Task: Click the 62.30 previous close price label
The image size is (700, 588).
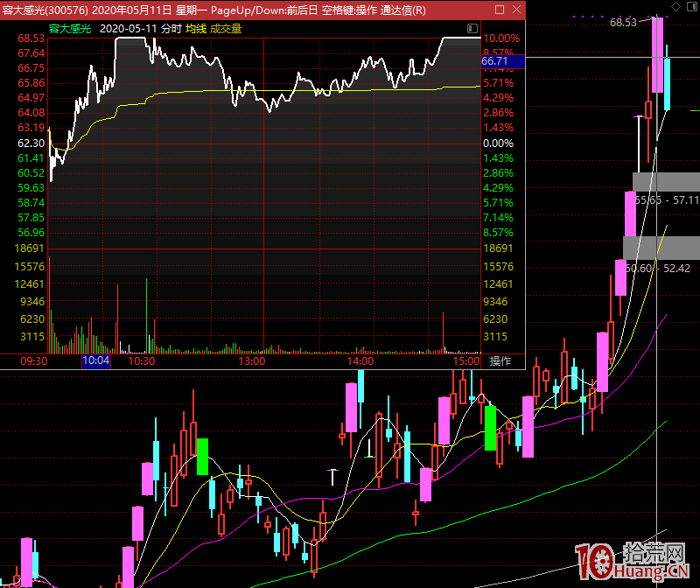Action: [31, 143]
